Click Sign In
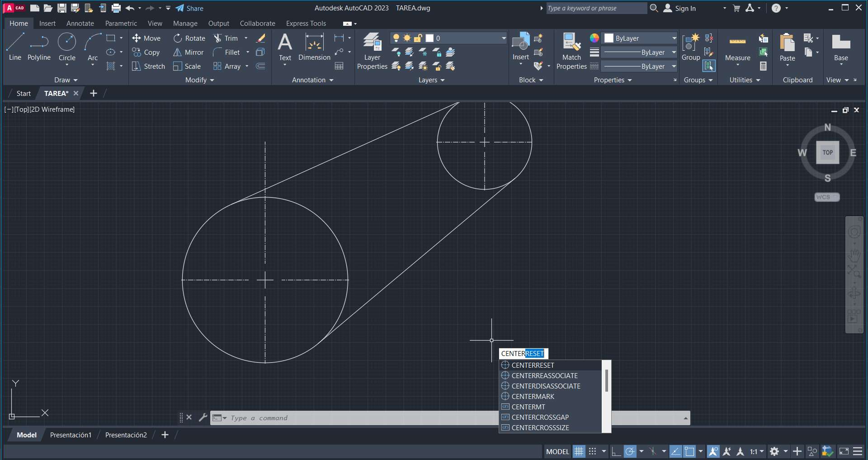This screenshot has width=868, height=460. (679, 8)
